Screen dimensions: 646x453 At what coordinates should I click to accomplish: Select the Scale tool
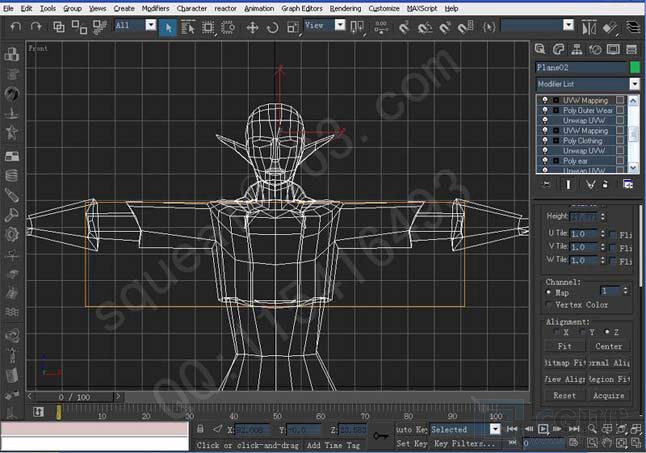coord(293,28)
